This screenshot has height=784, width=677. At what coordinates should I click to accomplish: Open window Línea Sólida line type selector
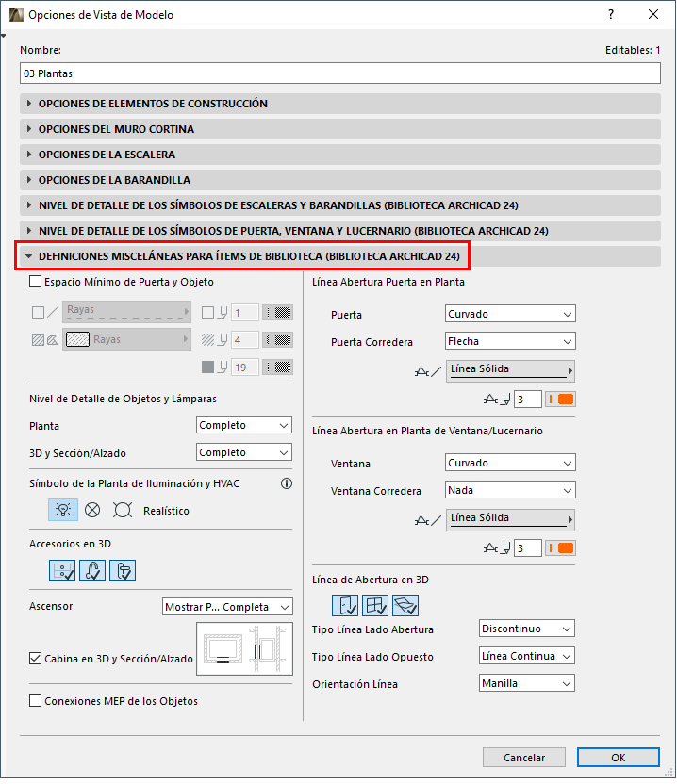click(510, 519)
